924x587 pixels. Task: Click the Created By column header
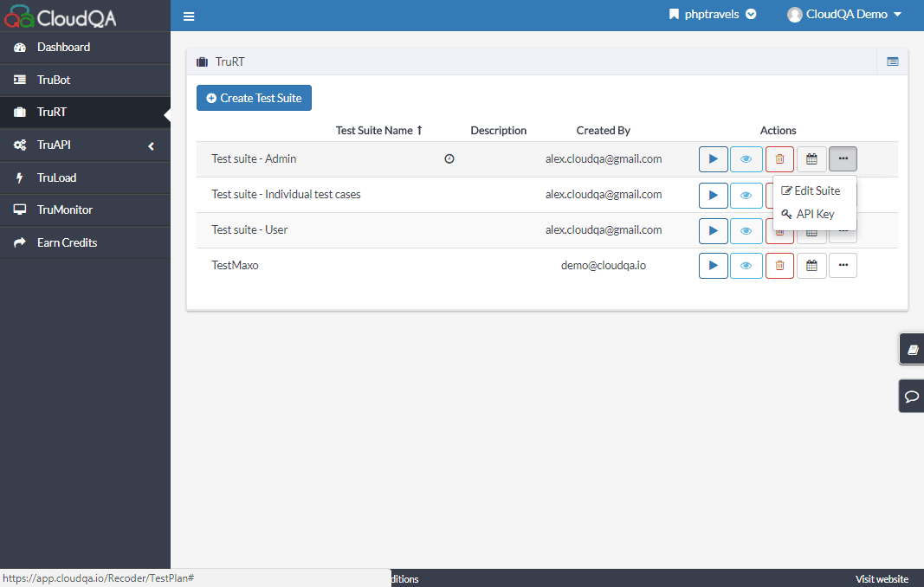tap(603, 130)
